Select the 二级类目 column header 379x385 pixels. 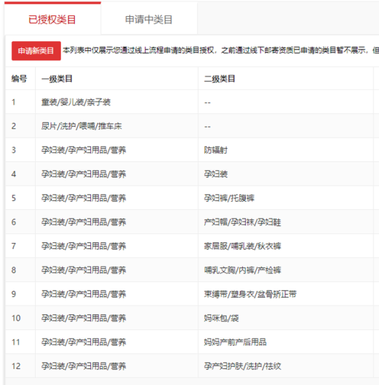pos(219,79)
